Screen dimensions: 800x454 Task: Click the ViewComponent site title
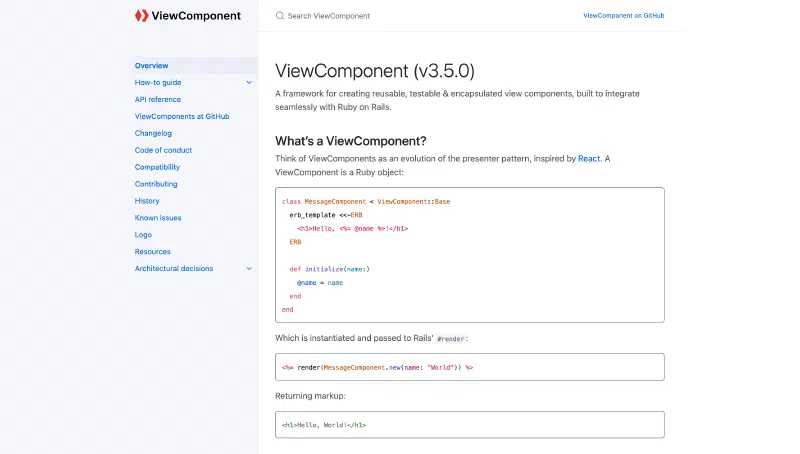click(196, 16)
